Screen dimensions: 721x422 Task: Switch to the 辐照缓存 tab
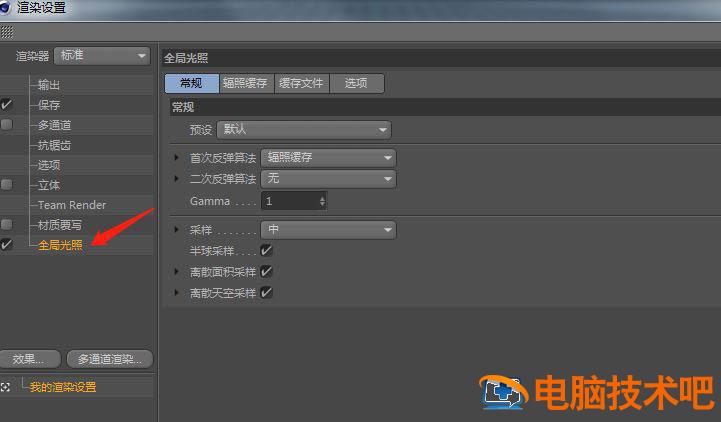click(x=246, y=83)
